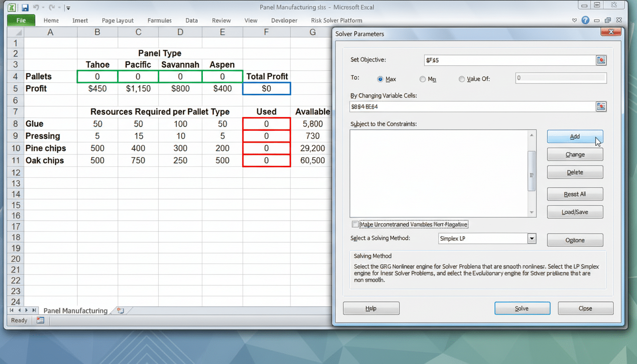637x364 pixels.
Task: Click the Add constraint button
Action: coord(575,136)
